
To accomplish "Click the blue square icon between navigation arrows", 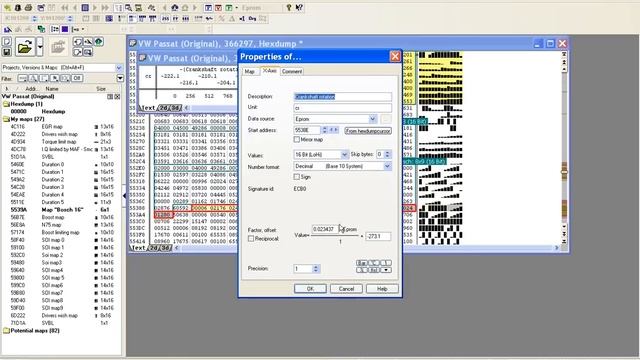I will (85, 7).
